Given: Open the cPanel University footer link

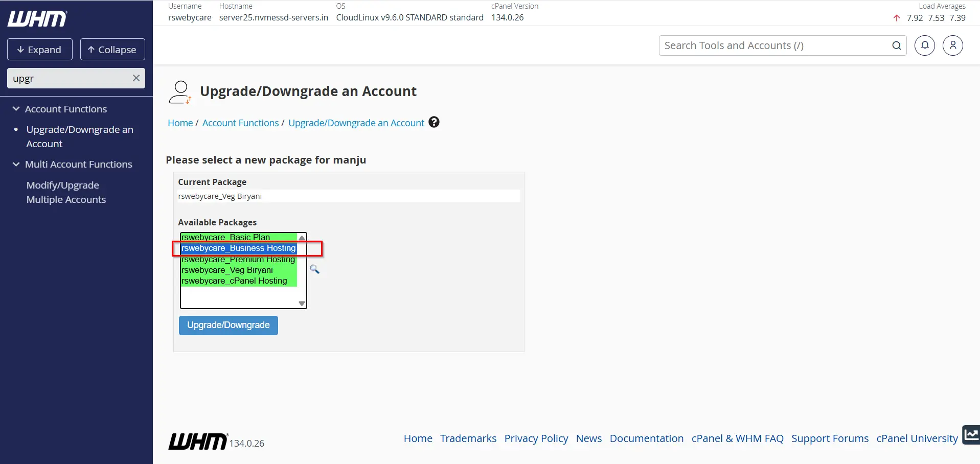Looking at the screenshot, I should click(917, 438).
